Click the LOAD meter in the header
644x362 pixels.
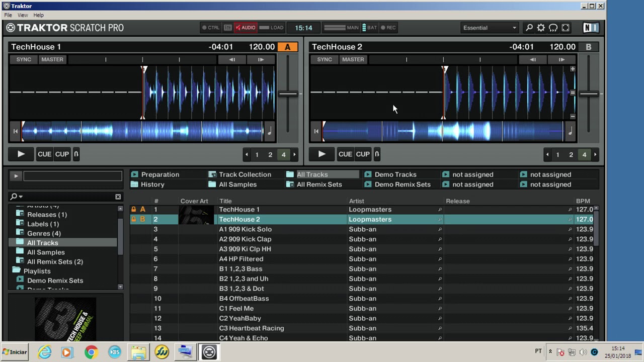[272, 28]
